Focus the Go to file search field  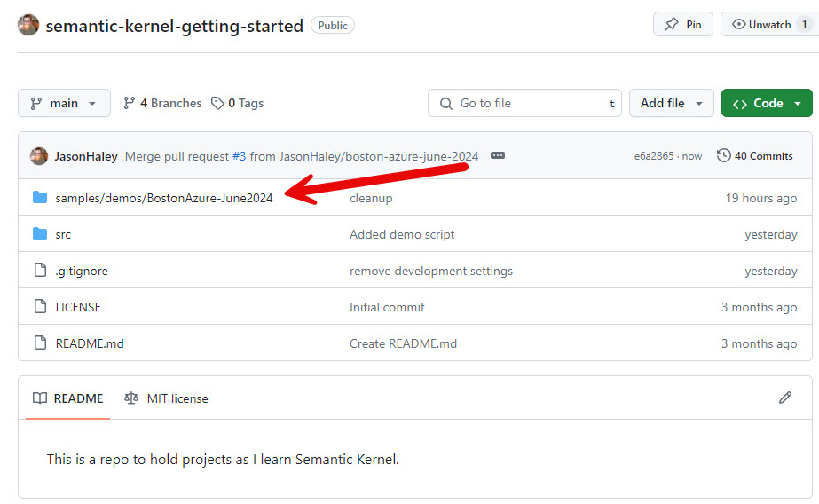(x=524, y=104)
